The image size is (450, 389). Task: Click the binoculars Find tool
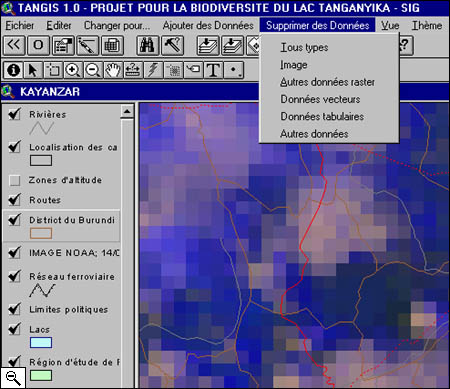(x=147, y=45)
